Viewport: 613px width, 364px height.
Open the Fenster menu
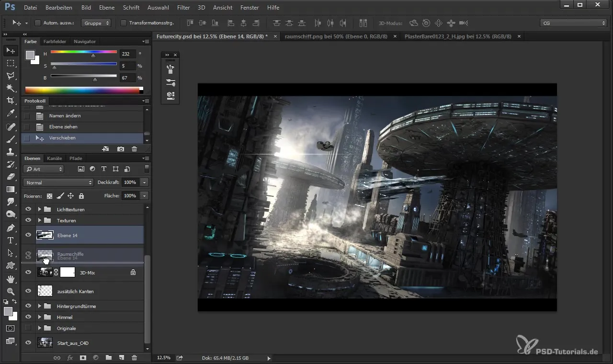click(250, 8)
